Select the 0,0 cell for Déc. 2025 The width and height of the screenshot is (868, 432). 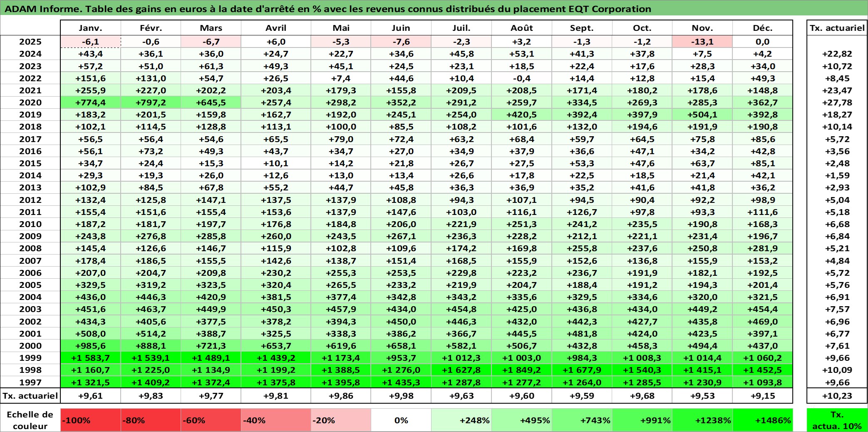763,42
